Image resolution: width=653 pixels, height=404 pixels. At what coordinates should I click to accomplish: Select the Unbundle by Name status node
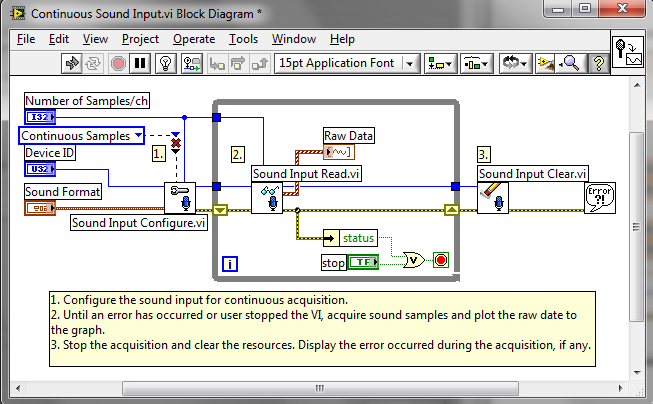[x=350, y=238]
